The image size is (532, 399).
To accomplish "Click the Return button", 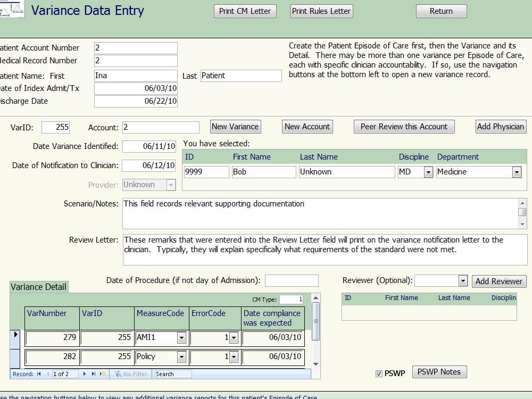I will [441, 11].
